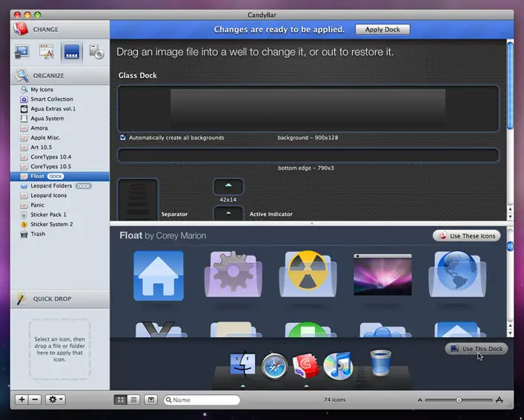Click the Quick Drop wand icon
Viewport: 524px width, 420px height.
point(21,299)
